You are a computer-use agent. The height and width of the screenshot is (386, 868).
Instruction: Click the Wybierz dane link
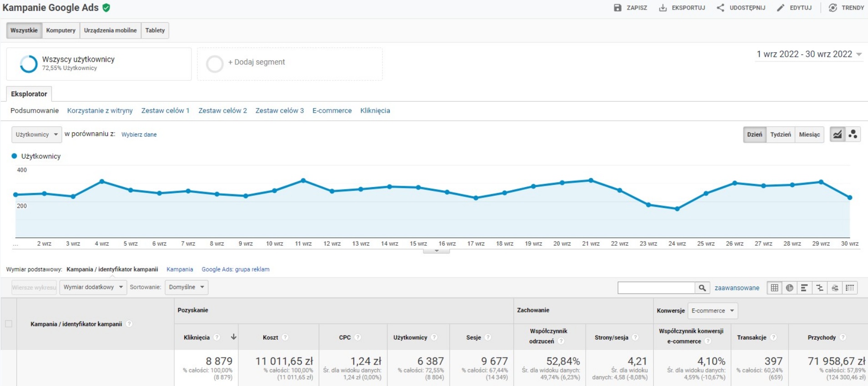[139, 134]
